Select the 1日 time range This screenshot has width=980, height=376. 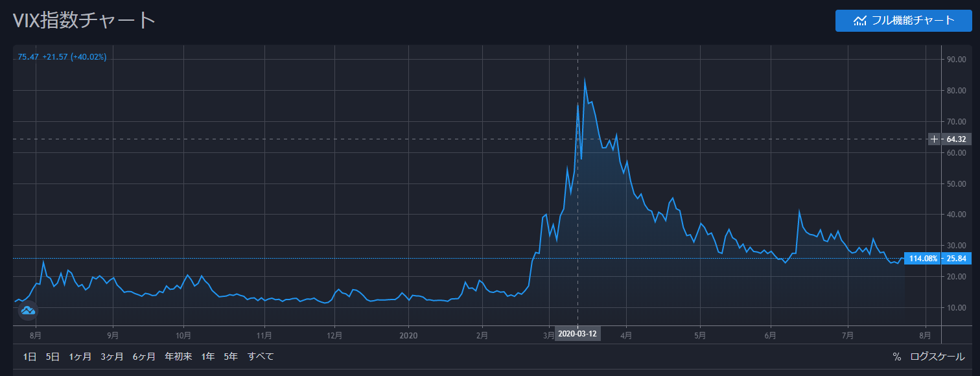coord(30,357)
